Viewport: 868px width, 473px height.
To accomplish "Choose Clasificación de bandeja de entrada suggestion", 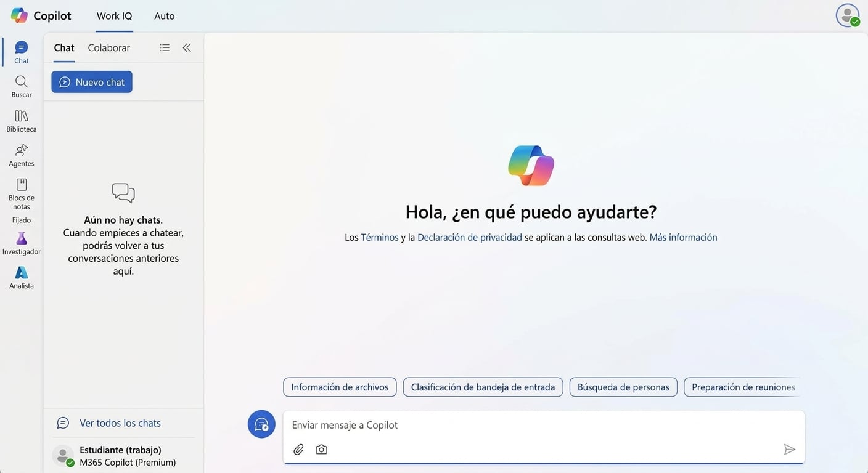I will click(x=483, y=387).
